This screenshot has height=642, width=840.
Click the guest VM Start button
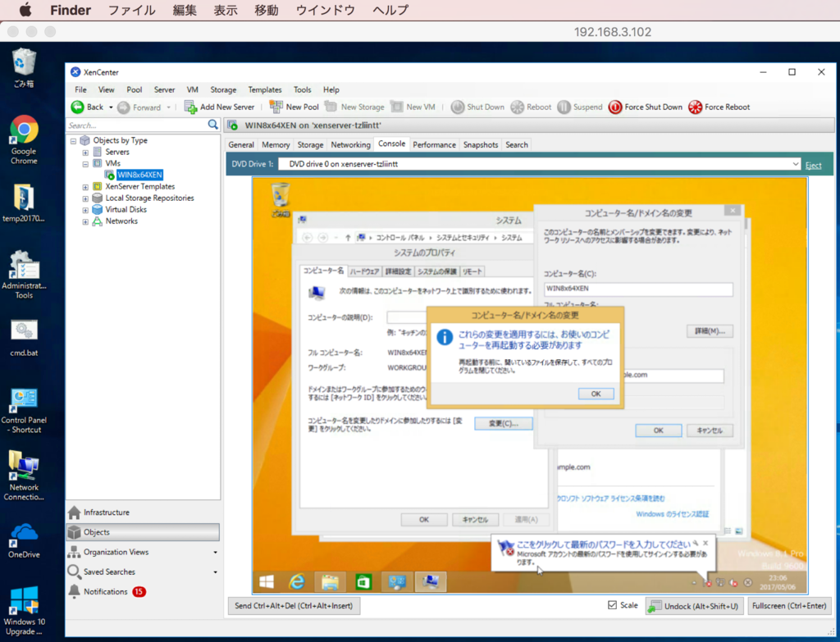pos(267,581)
